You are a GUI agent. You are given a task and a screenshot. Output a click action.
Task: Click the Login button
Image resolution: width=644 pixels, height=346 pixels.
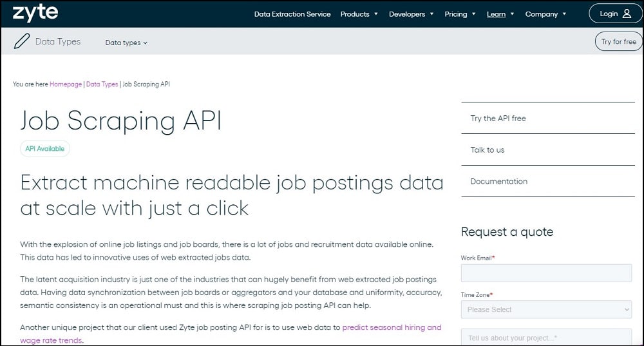click(615, 14)
